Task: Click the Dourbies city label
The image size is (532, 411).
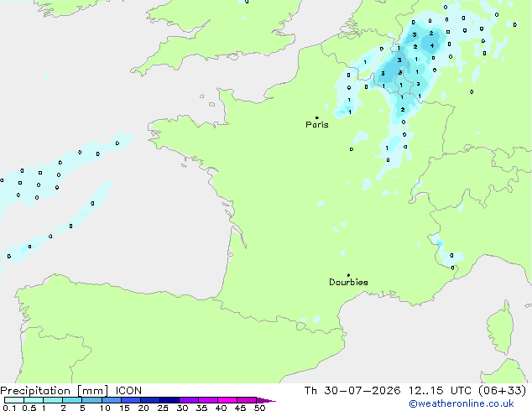Action: [348, 282]
